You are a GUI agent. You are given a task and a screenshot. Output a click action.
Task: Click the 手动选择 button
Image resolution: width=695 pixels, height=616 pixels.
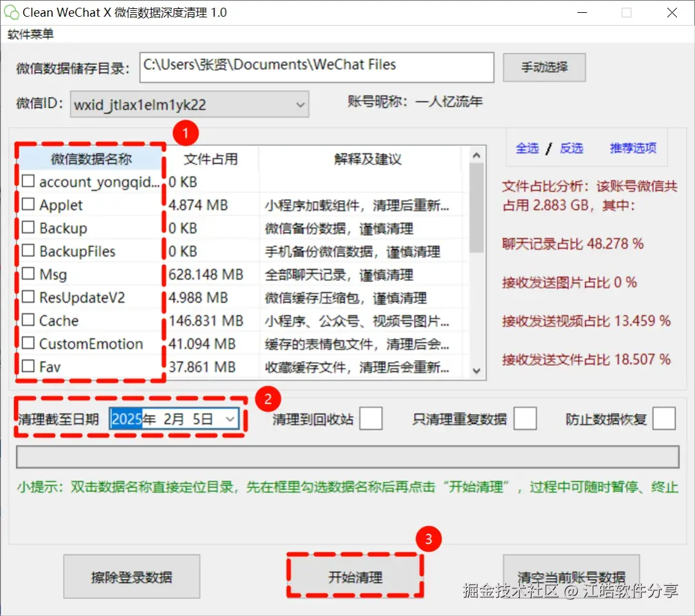[x=544, y=68]
